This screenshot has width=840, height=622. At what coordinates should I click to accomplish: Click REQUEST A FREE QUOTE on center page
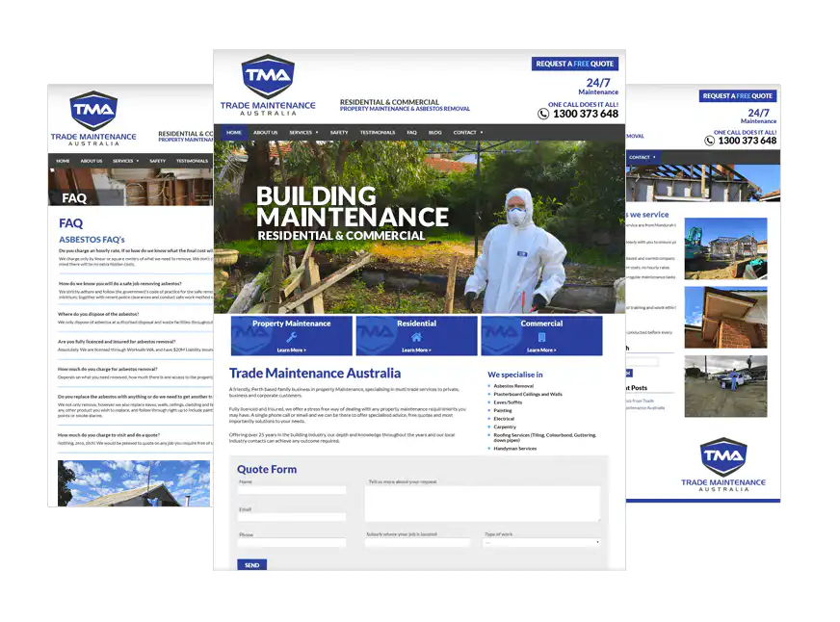575,64
